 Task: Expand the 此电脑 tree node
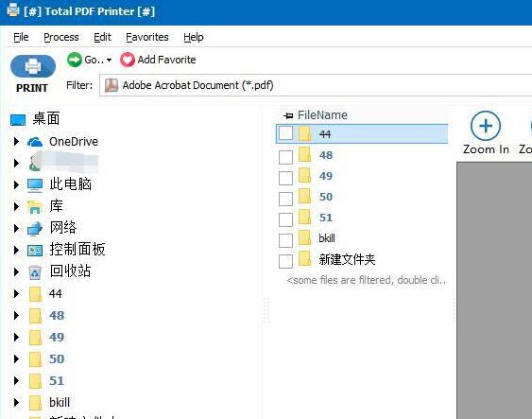coord(16,184)
